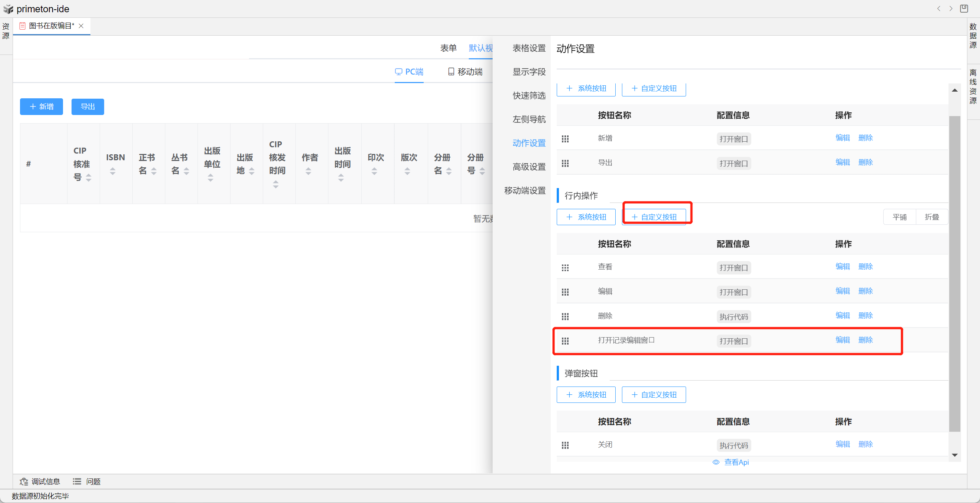Add a 自定义按钮 under 行内操作
The image size is (980, 503).
point(653,217)
